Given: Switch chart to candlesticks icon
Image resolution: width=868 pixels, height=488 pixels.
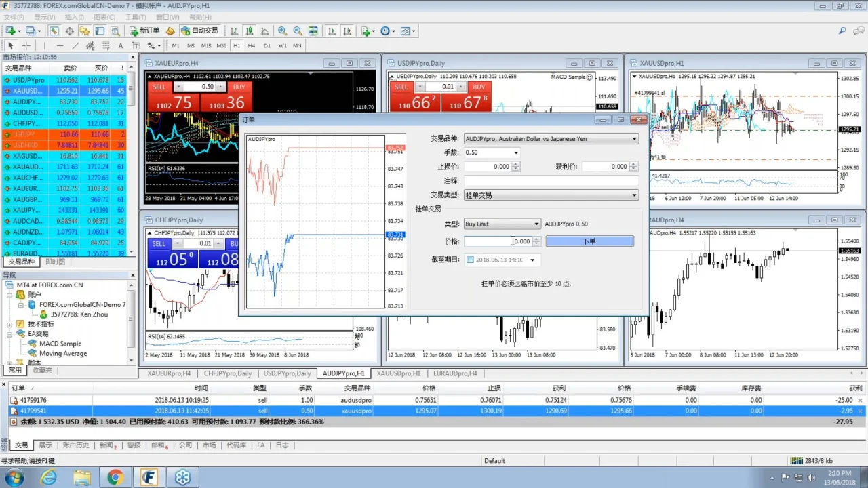Looking at the screenshot, I should (250, 30).
